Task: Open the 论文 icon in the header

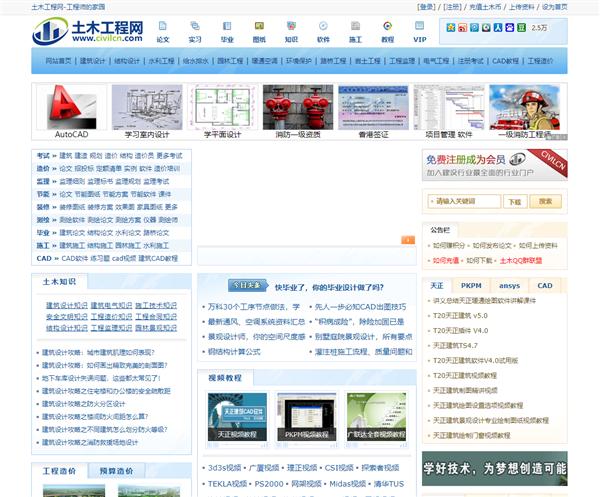Action: click(x=163, y=31)
